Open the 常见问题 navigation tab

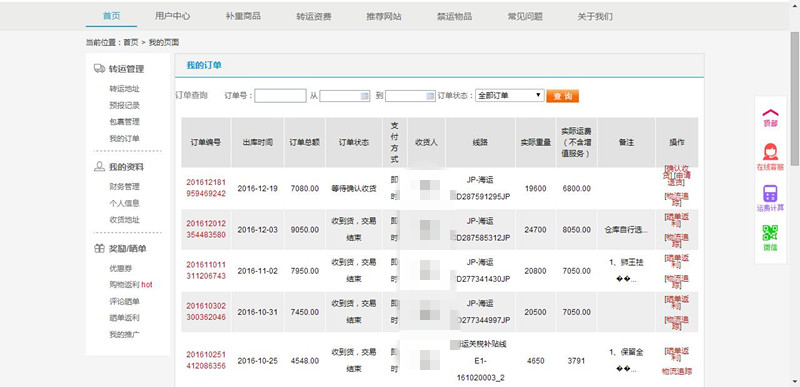(x=525, y=16)
